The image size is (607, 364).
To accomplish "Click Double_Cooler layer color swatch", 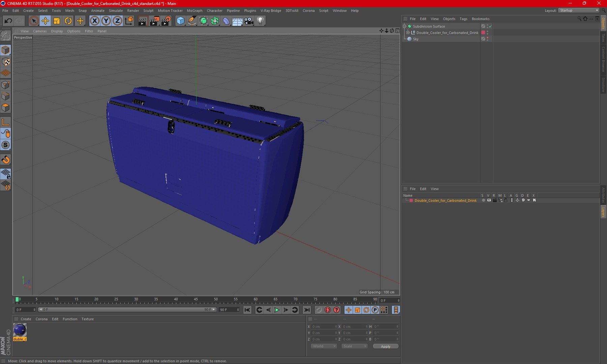I will [411, 201].
